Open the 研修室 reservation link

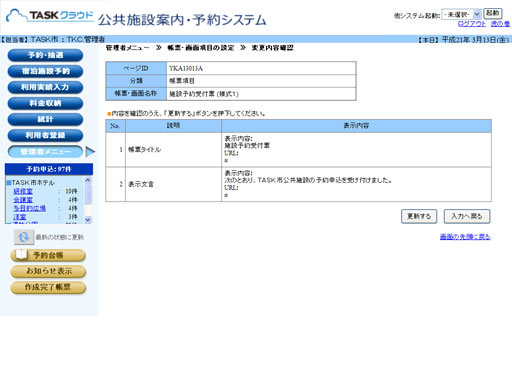click(23, 191)
